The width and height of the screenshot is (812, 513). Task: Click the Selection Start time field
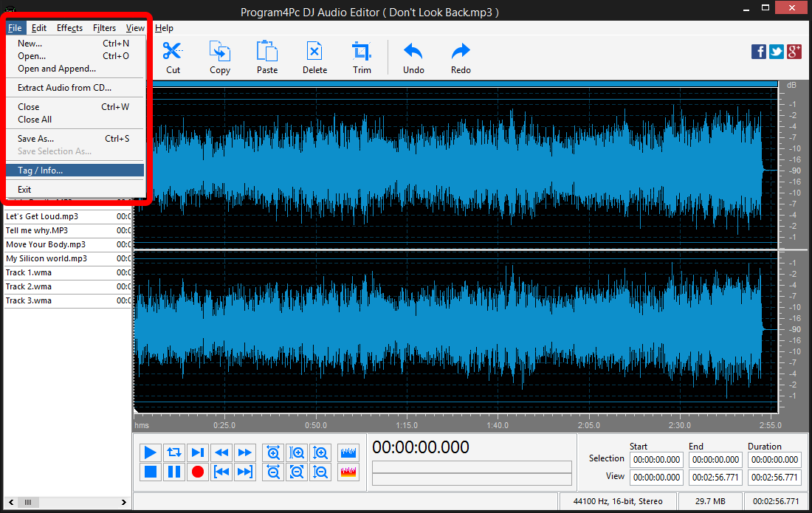(x=656, y=459)
